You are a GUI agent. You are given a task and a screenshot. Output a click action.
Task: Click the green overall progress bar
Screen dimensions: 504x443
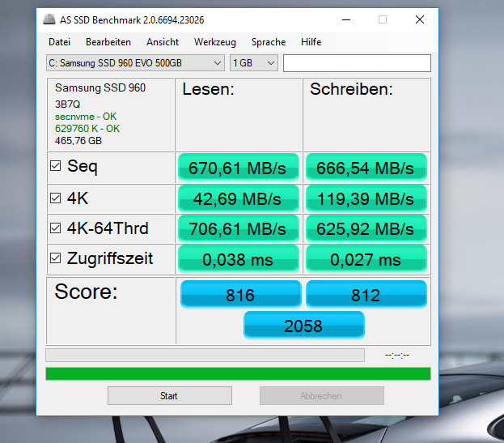tap(238, 374)
